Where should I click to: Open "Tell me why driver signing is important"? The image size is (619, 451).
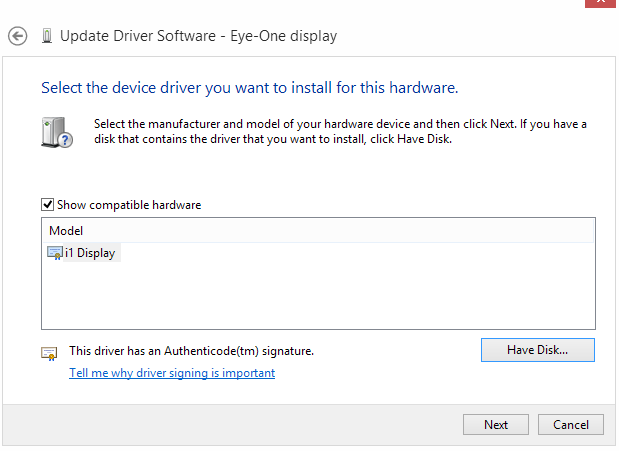pos(171,373)
